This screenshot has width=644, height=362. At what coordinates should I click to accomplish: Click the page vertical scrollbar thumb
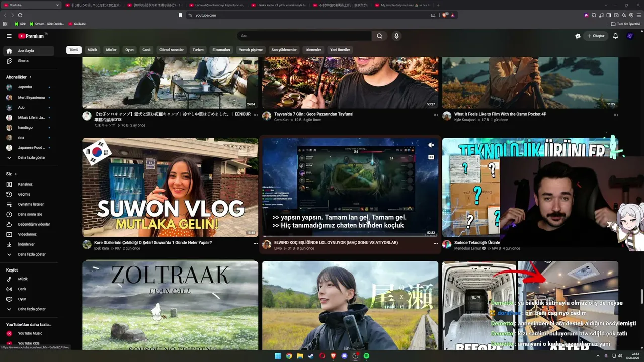point(641,297)
